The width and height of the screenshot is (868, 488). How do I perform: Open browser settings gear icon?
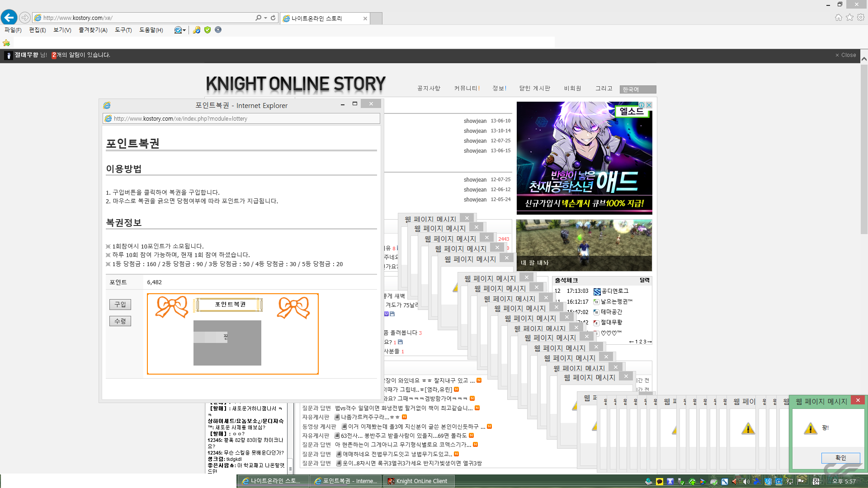coord(861,17)
